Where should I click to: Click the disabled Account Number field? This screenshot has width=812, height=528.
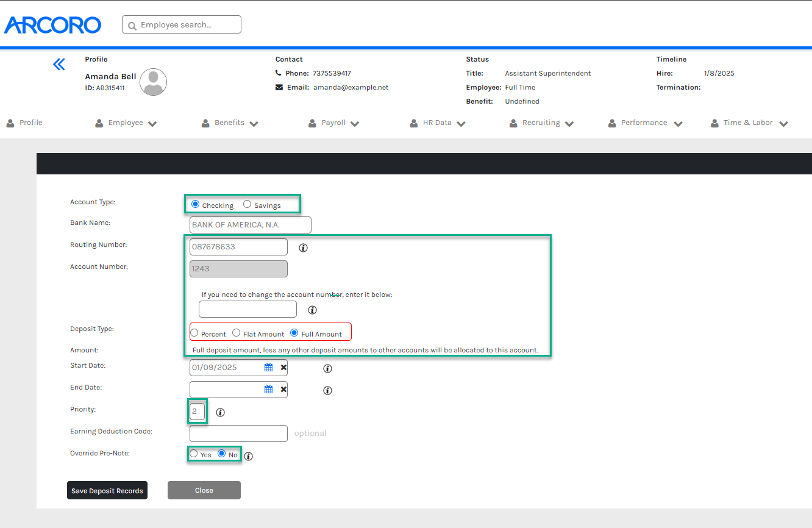click(x=238, y=269)
